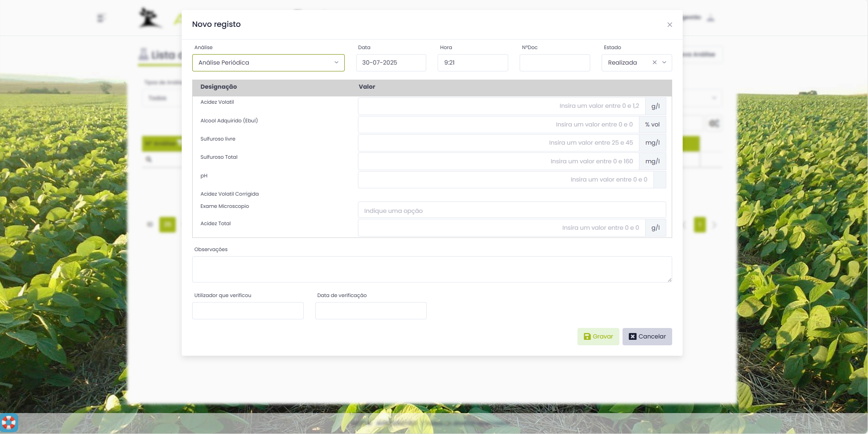This screenshot has height=434, width=868.
Task: Click the Hora time field
Action: (x=472, y=63)
